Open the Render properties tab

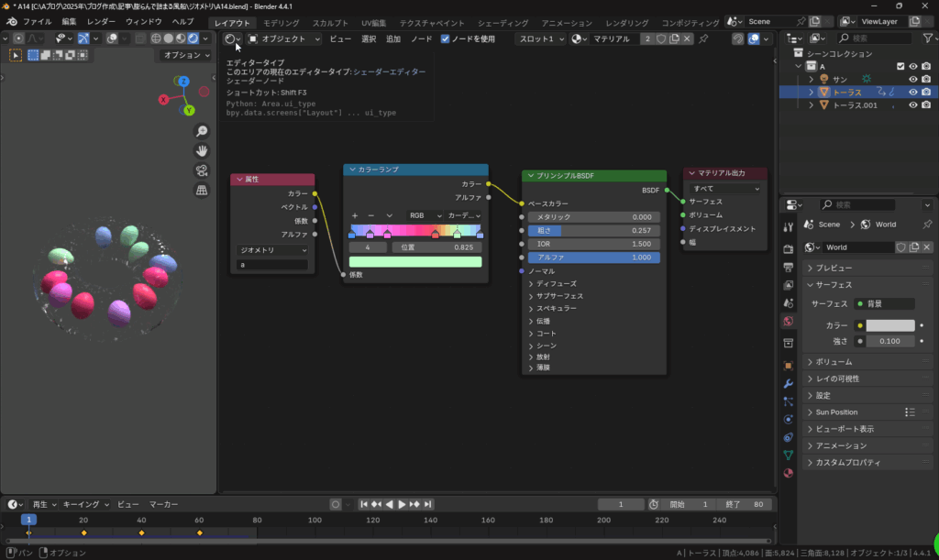(788, 248)
